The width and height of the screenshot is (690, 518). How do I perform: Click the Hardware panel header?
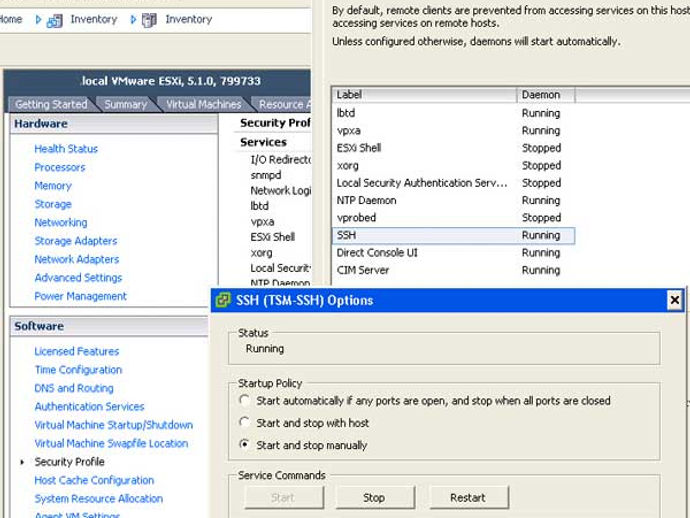(114, 124)
